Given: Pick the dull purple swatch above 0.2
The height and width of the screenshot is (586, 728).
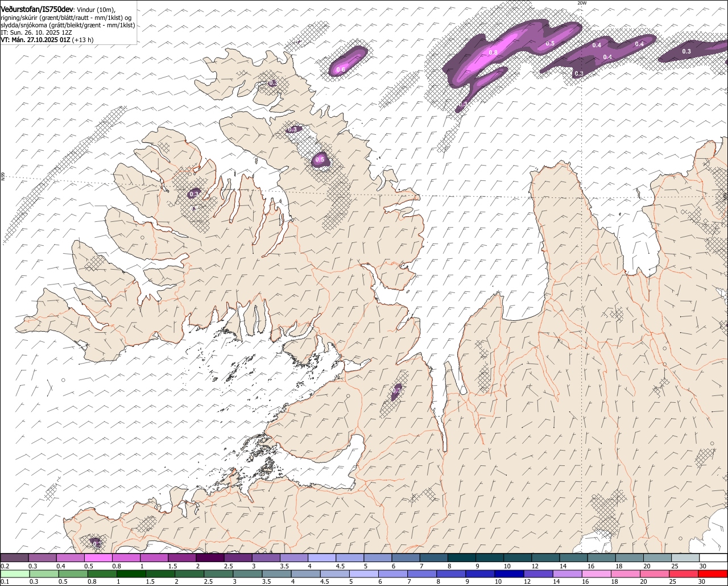Looking at the screenshot, I should coord(14,558).
